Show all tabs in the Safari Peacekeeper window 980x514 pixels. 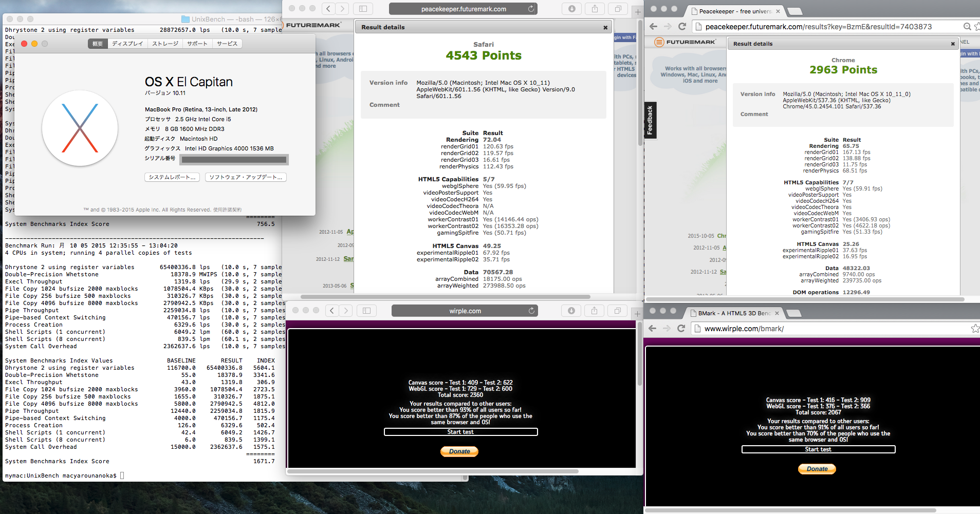pos(618,9)
